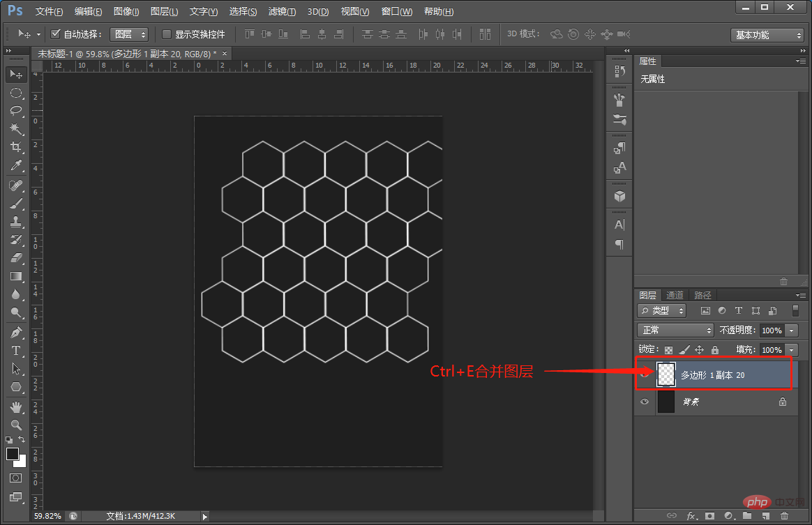Screen dimensions: 812x525
Task: Open the 填充 slider arrow
Action: (x=791, y=350)
